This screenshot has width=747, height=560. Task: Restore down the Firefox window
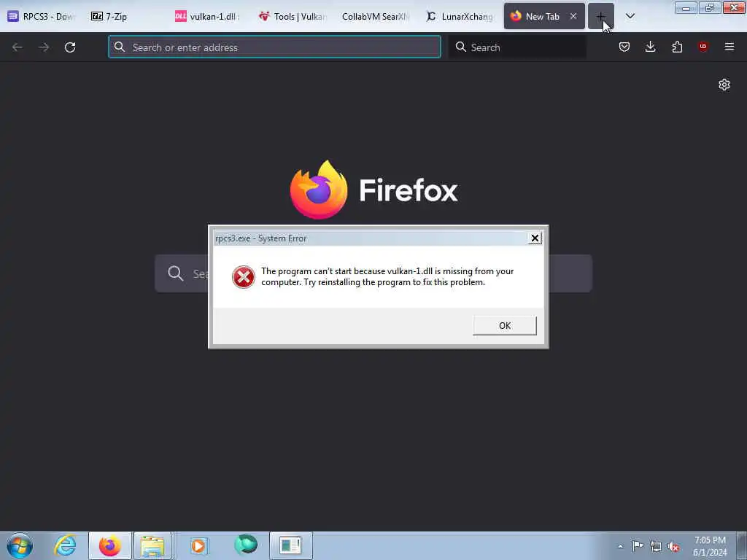(709, 8)
